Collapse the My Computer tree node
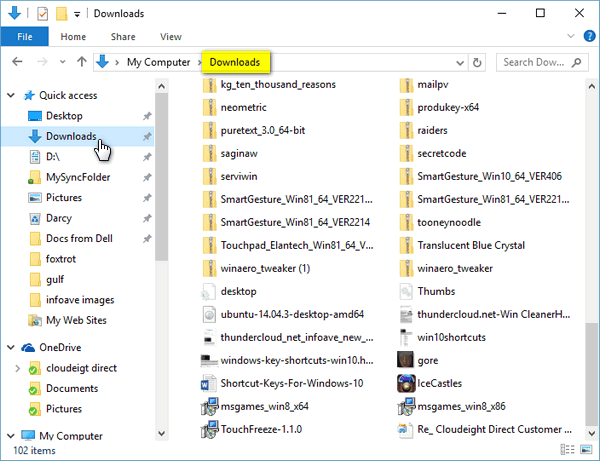The height and width of the screenshot is (461, 600). [11, 436]
